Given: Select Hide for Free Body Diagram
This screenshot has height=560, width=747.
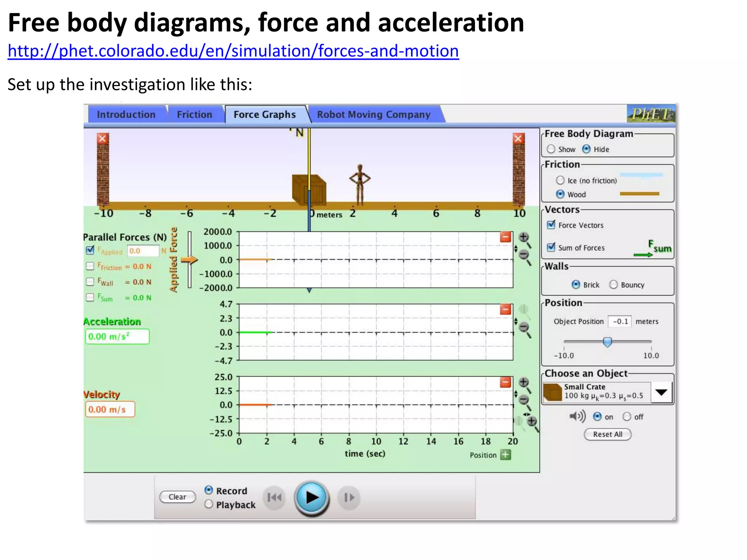Looking at the screenshot, I should 586,149.
